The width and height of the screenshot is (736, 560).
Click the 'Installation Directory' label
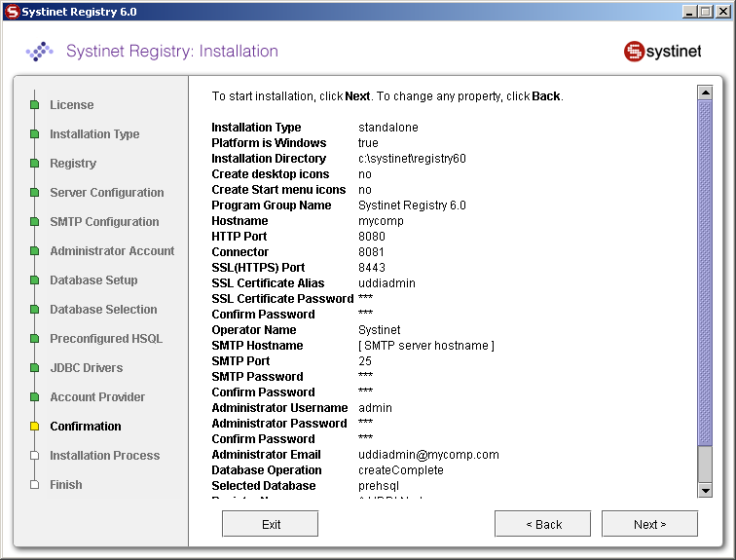coord(269,159)
